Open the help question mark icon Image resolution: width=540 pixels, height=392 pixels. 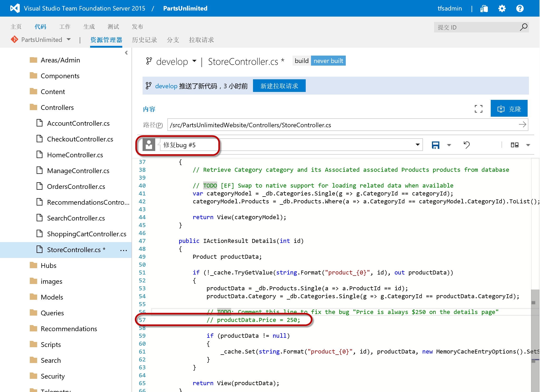pyautogui.click(x=520, y=8)
